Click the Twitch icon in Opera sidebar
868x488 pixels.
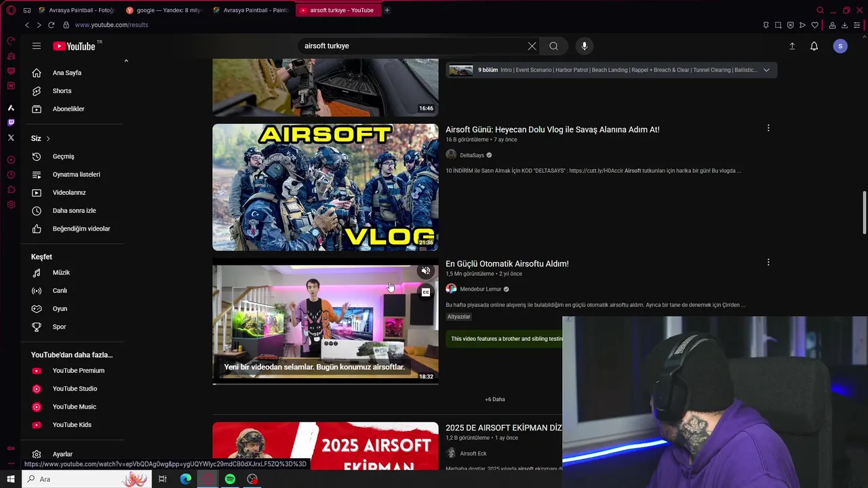(x=11, y=123)
